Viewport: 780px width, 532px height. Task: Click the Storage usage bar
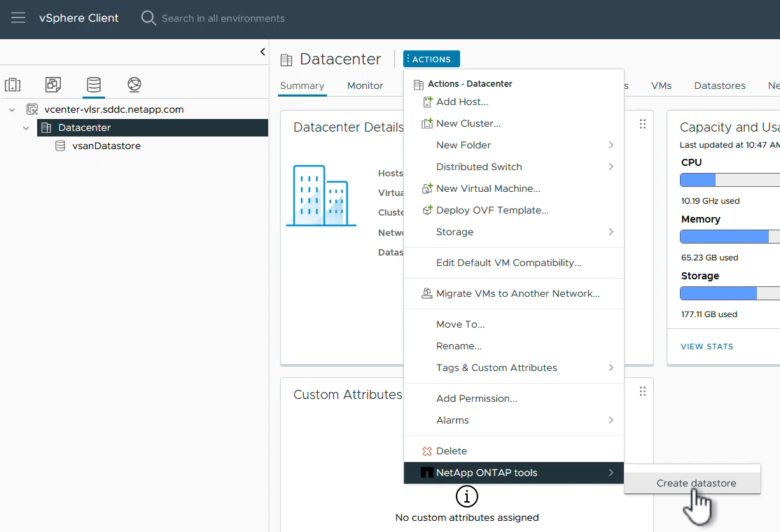730,293
